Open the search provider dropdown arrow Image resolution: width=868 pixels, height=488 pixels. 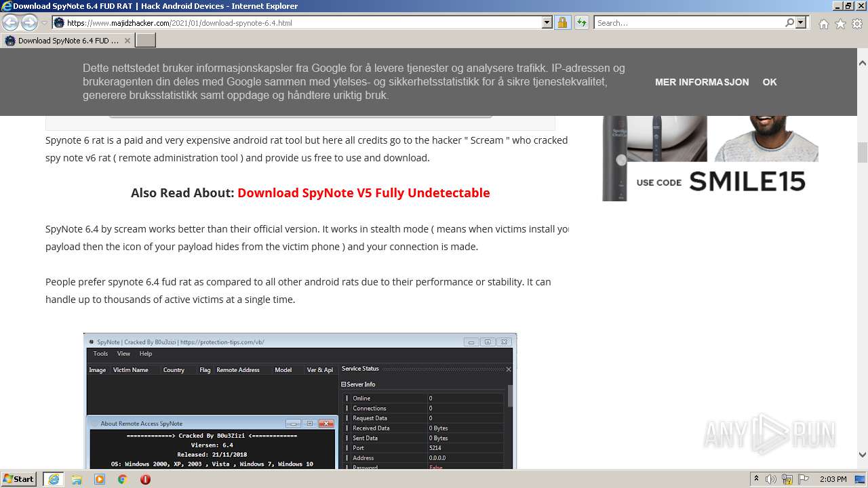[802, 23]
